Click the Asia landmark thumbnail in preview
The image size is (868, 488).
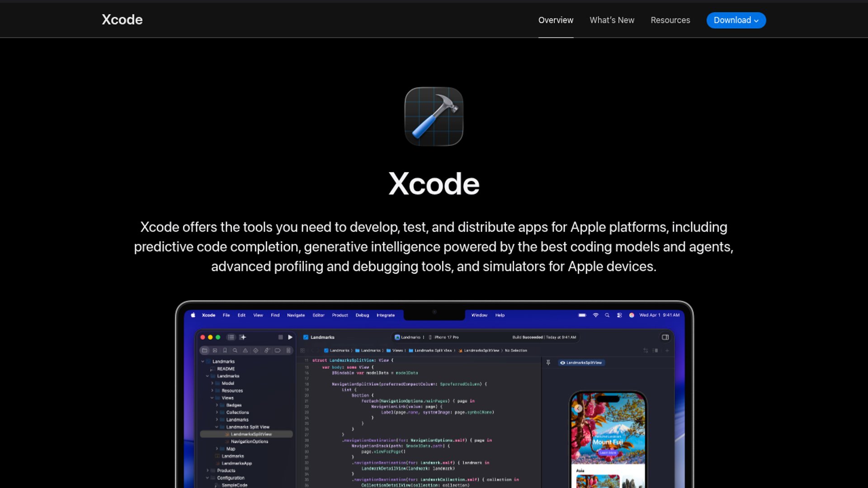[x=598, y=481]
